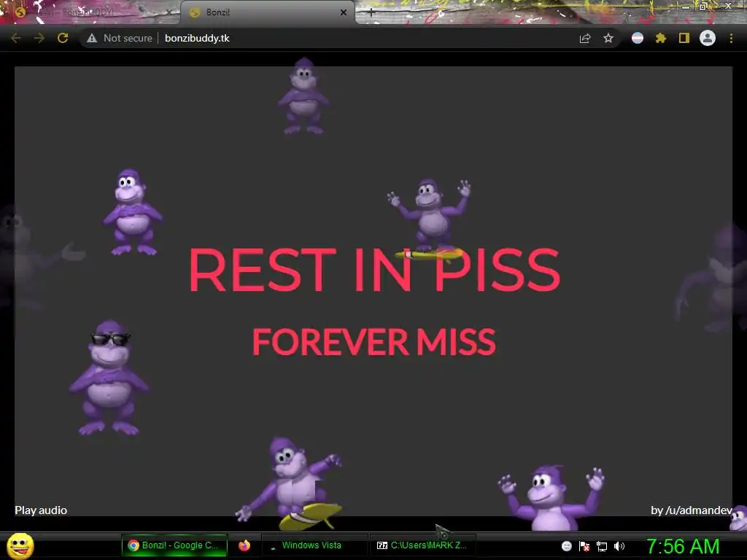Image resolution: width=747 pixels, height=560 pixels.
Task: Go forward with the browser forward arrow
Action: (x=39, y=38)
